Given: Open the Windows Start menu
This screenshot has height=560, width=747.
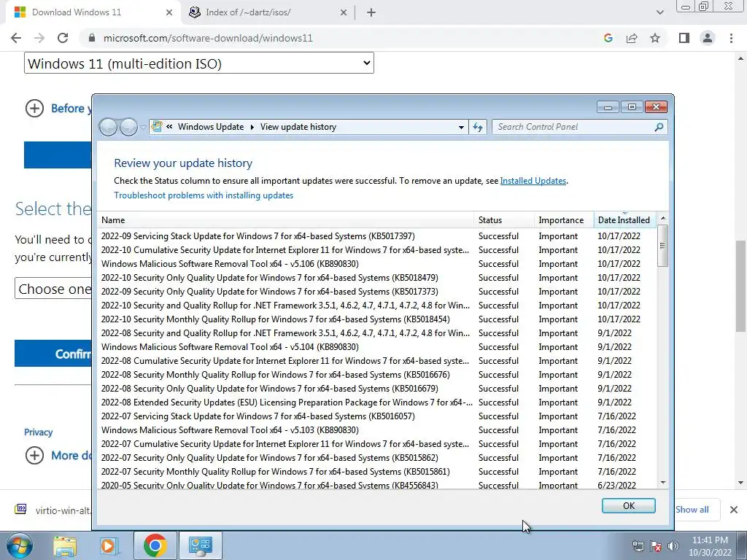Looking at the screenshot, I should pyautogui.click(x=20, y=545).
